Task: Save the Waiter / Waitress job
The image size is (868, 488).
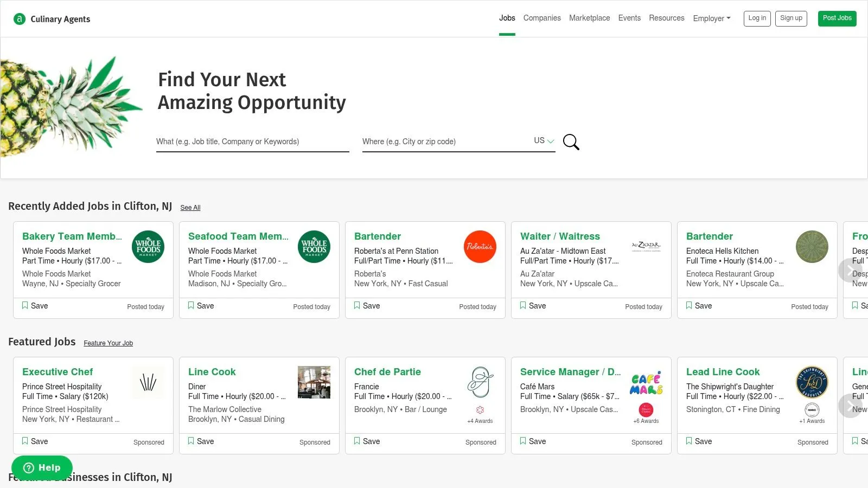Action: (533, 306)
